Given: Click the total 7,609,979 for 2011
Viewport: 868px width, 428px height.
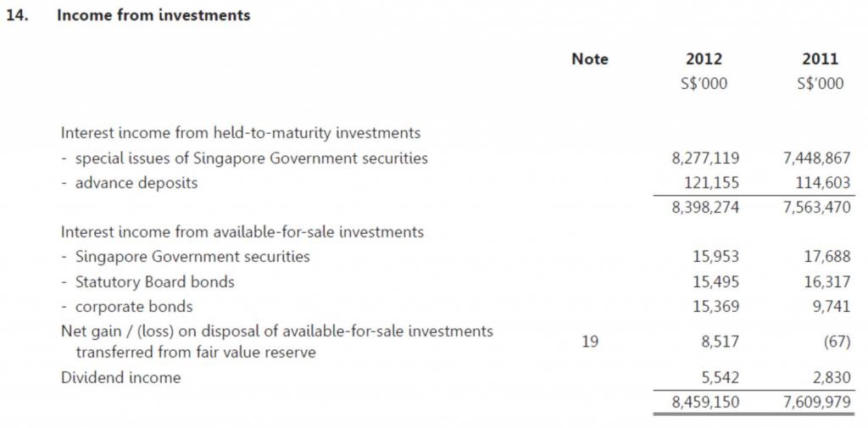Looking at the screenshot, I should pyautogui.click(x=816, y=402).
